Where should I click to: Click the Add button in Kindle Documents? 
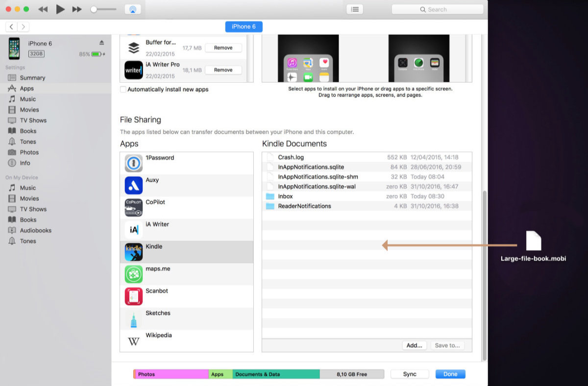[x=414, y=345]
